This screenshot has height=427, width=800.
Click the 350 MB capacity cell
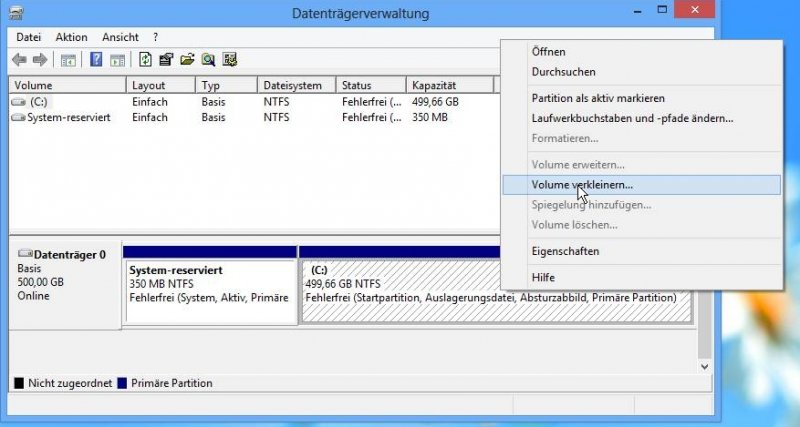[x=430, y=118]
